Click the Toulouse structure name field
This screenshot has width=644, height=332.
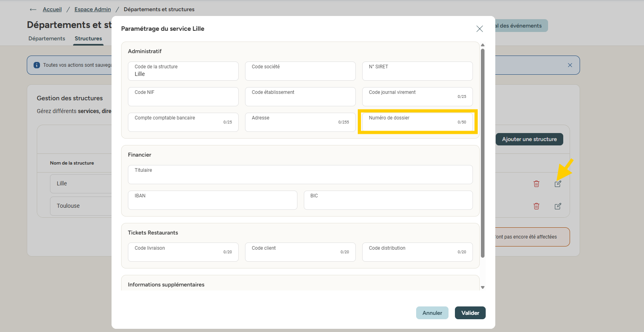pos(81,206)
